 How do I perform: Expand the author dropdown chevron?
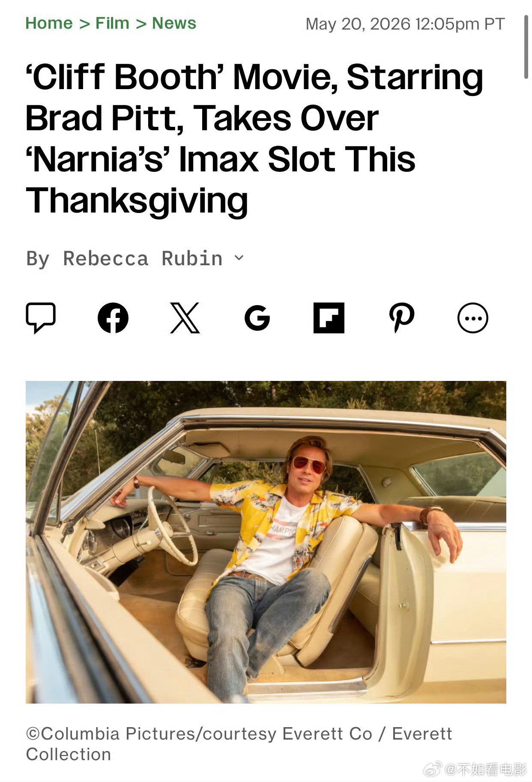[239, 258]
